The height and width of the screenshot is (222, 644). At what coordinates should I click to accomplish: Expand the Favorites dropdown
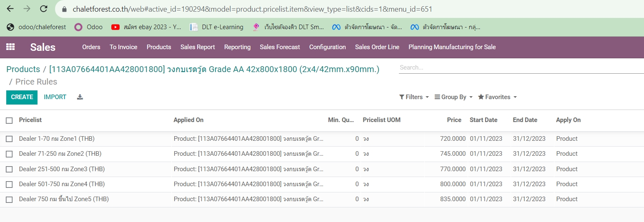pyautogui.click(x=497, y=97)
